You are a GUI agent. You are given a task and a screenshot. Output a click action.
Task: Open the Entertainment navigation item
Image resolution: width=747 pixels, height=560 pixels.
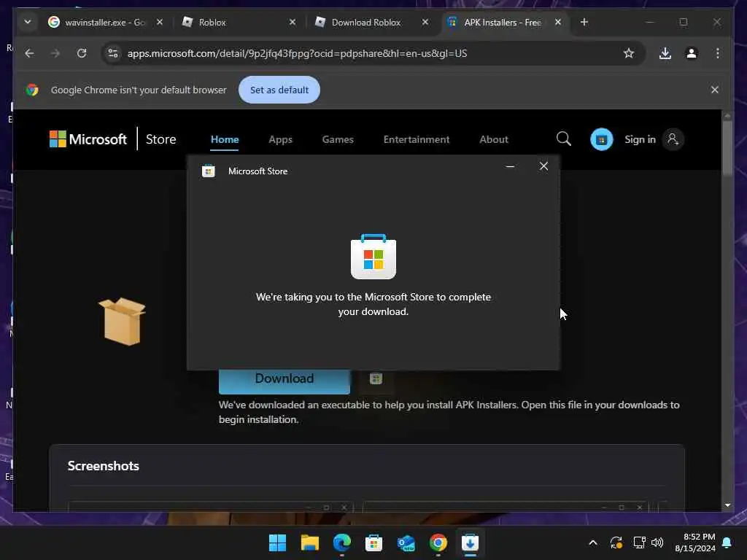tap(417, 139)
